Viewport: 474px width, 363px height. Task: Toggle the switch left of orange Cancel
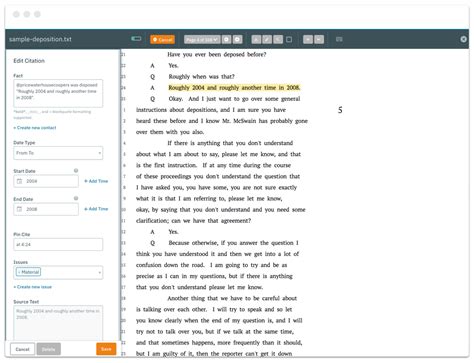[x=136, y=39]
